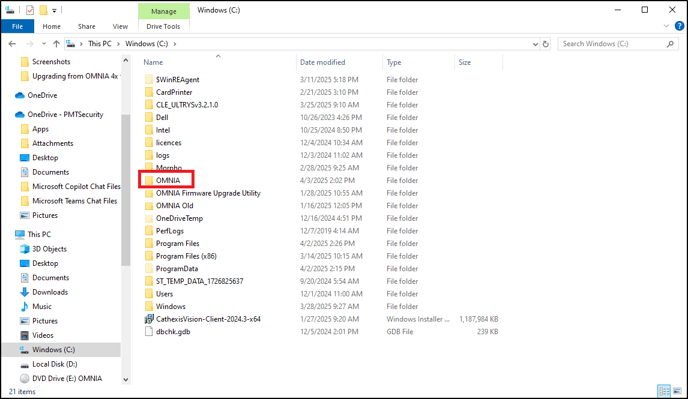Switch to Details view layout button
This screenshot has height=399, width=688.
pyautogui.click(x=664, y=390)
